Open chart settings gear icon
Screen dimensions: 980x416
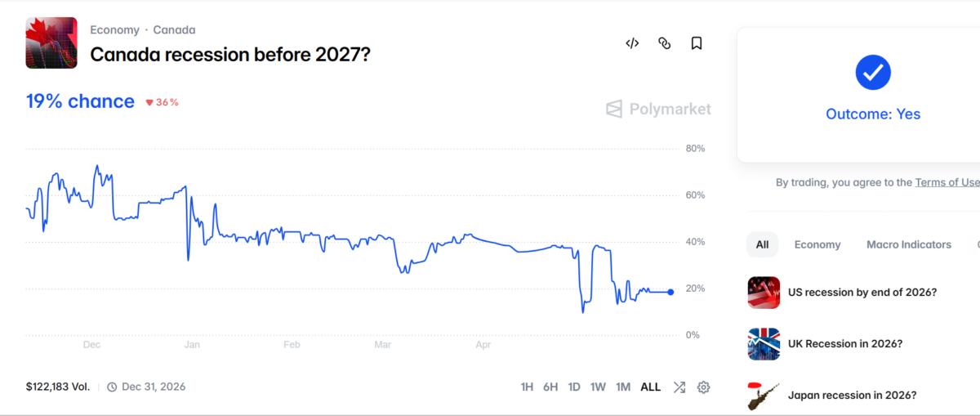point(703,387)
